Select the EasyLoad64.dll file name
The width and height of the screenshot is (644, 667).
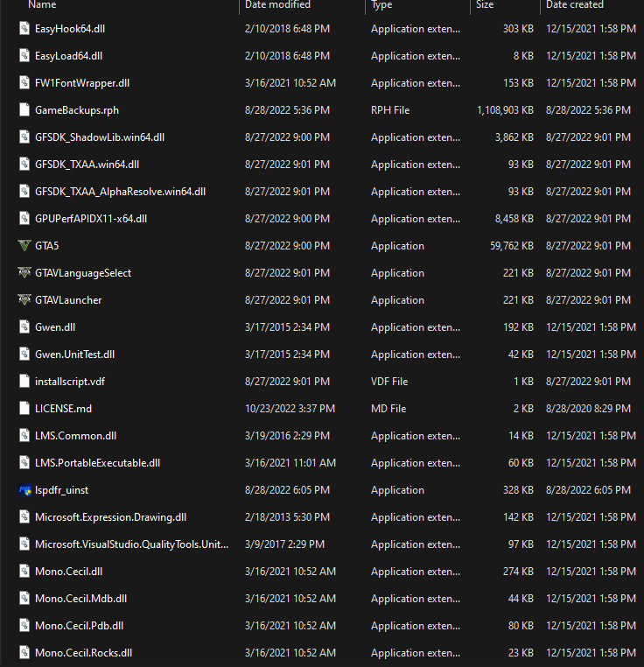click(68, 56)
